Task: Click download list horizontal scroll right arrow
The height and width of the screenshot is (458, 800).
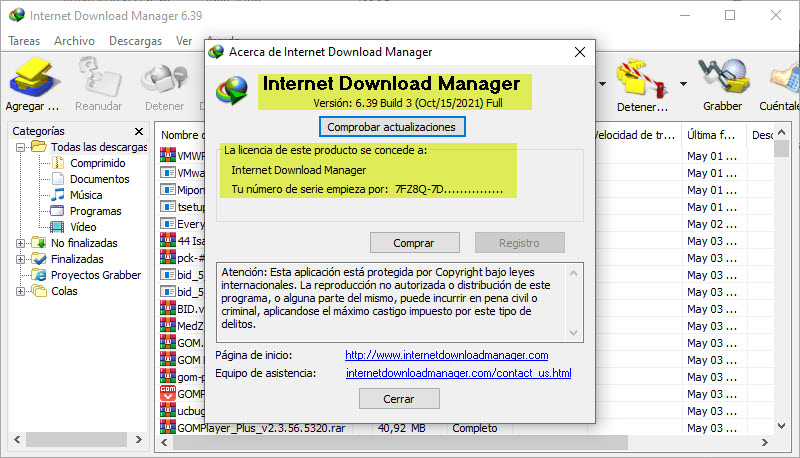Action: point(764,442)
